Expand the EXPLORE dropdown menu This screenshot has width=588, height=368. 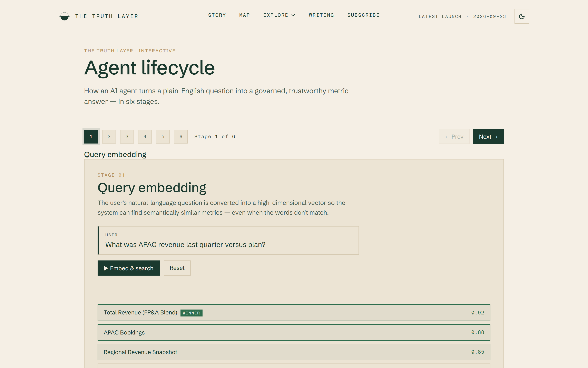coord(279,15)
